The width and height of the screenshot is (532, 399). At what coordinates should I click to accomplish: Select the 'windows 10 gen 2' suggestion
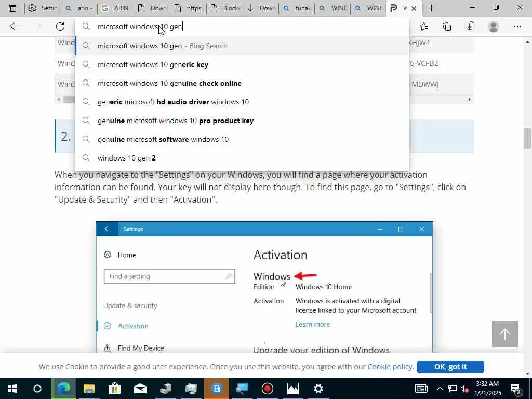242,158
